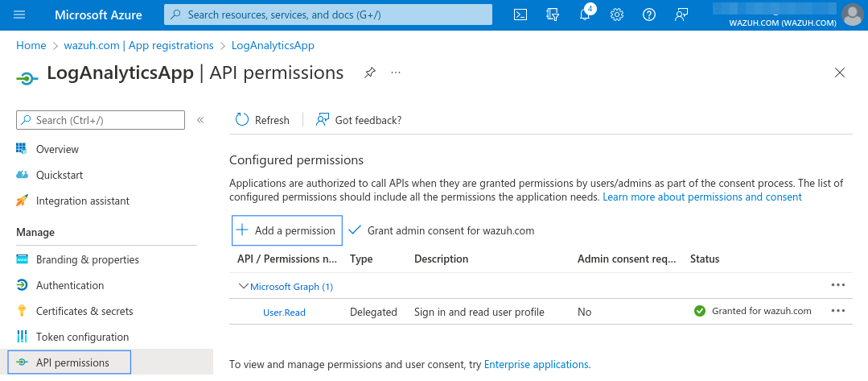Click the Microsoft Azure logo text
Viewport: 868px width, 381px height.
pyautogui.click(x=98, y=15)
